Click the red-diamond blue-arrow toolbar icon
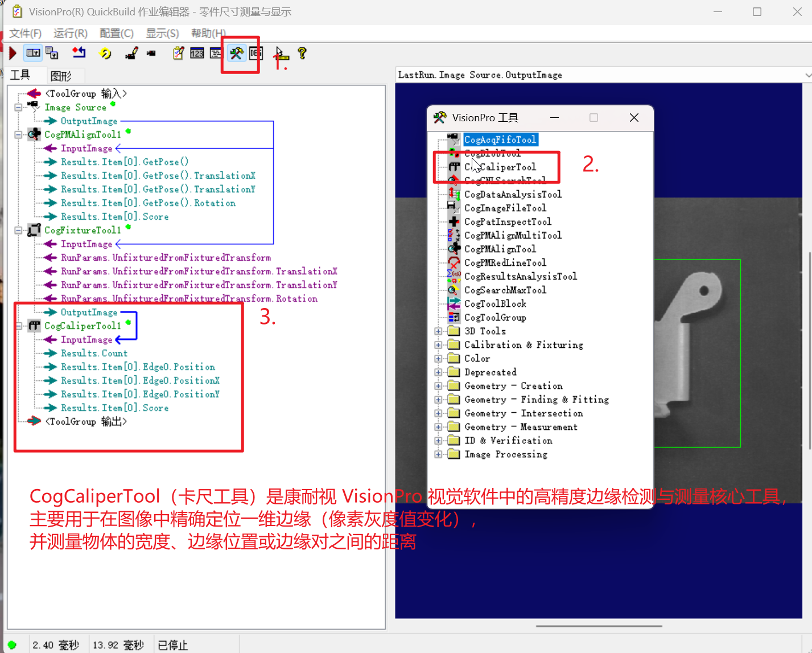Image resolution: width=812 pixels, height=653 pixels. coord(79,53)
